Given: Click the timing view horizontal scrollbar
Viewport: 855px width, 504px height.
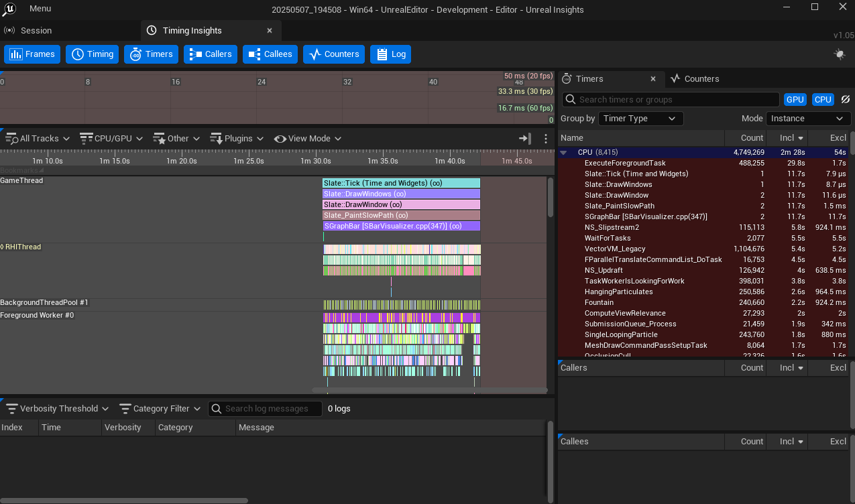Looking at the screenshot, I should click(x=429, y=390).
